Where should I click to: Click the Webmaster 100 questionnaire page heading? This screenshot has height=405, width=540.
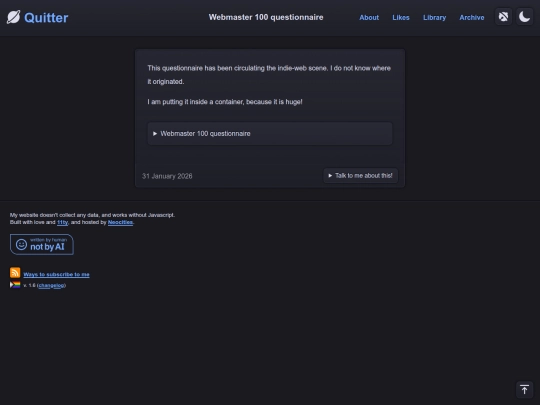click(266, 18)
